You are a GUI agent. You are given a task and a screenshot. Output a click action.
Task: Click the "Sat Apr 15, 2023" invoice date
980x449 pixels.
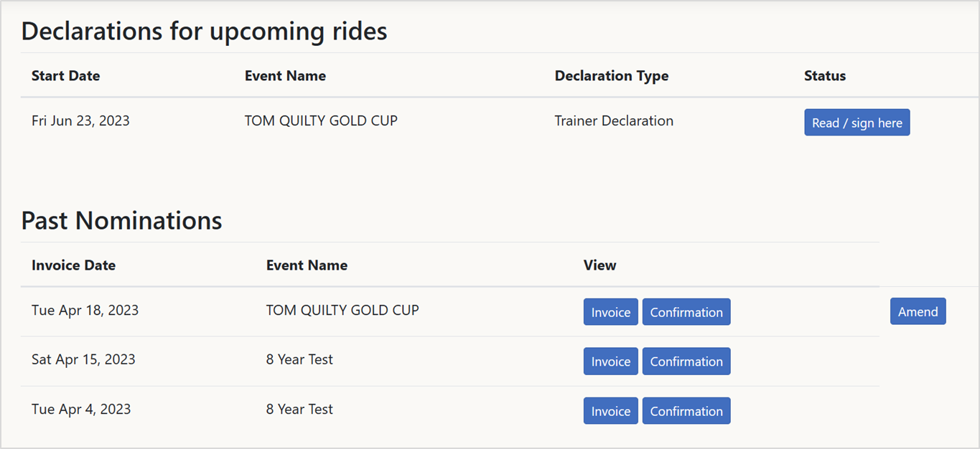click(83, 359)
